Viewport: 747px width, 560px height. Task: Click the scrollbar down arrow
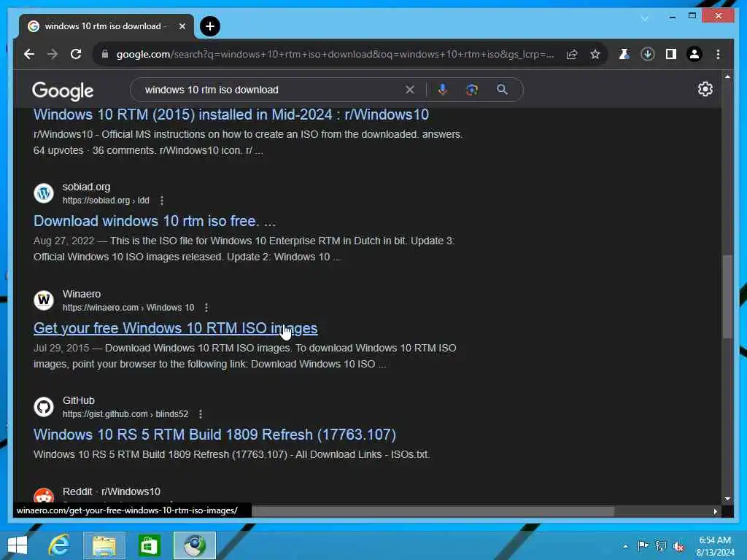tap(727, 499)
